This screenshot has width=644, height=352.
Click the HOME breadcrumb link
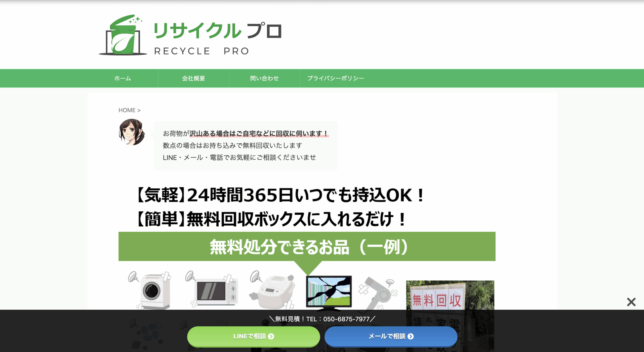click(x=127, y=110)
